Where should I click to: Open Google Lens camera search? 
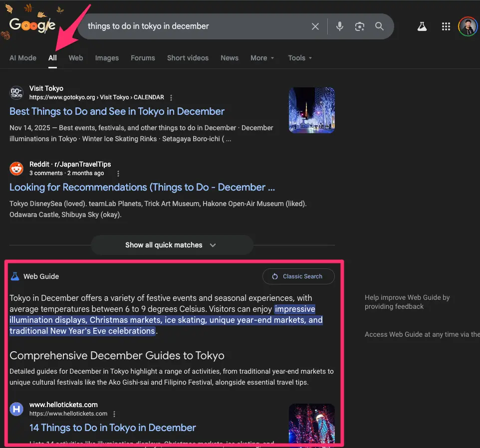tap(360, 26)
